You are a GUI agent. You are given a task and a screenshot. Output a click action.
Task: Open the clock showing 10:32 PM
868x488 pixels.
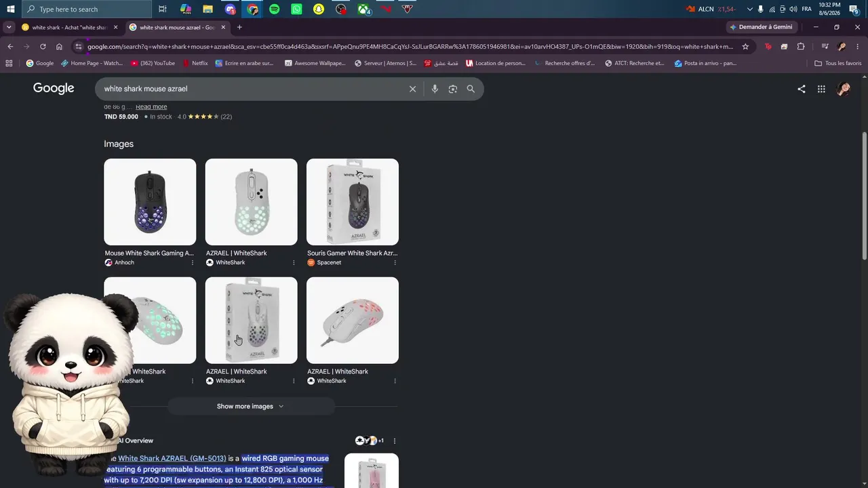tap(829, 9)
